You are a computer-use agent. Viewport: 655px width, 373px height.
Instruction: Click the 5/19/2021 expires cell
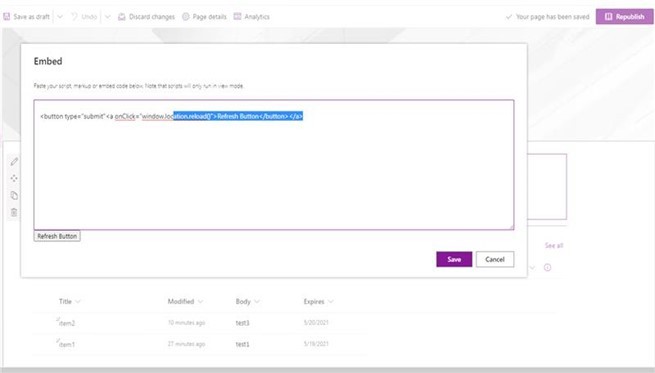pyautogui.click(x=316, y=344)
